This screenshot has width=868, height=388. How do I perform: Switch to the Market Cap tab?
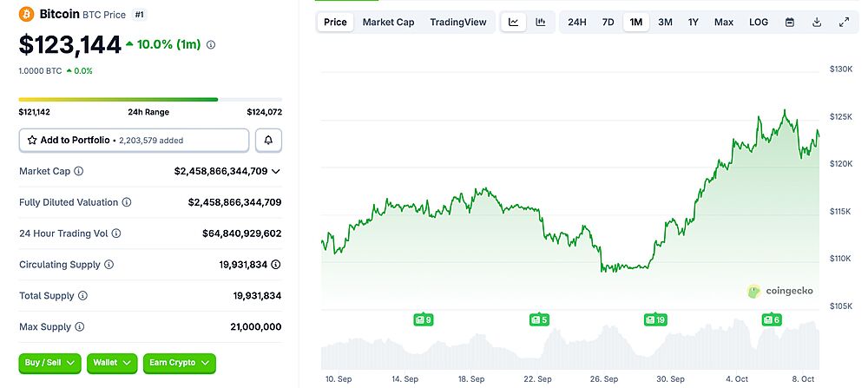(388, 22)
